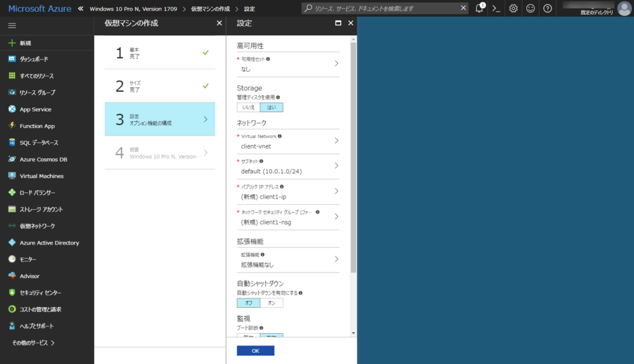This screenshot has width=634, height=364.
Task: Open the サブネット default (10.0.1.0/24) selector
Action: tap(288, 167)
